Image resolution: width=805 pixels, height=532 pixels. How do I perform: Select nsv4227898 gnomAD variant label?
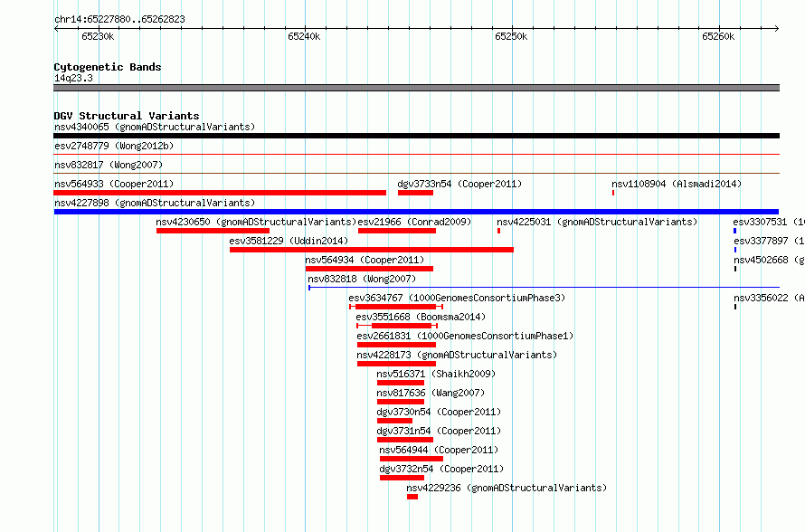click(155, 203)
